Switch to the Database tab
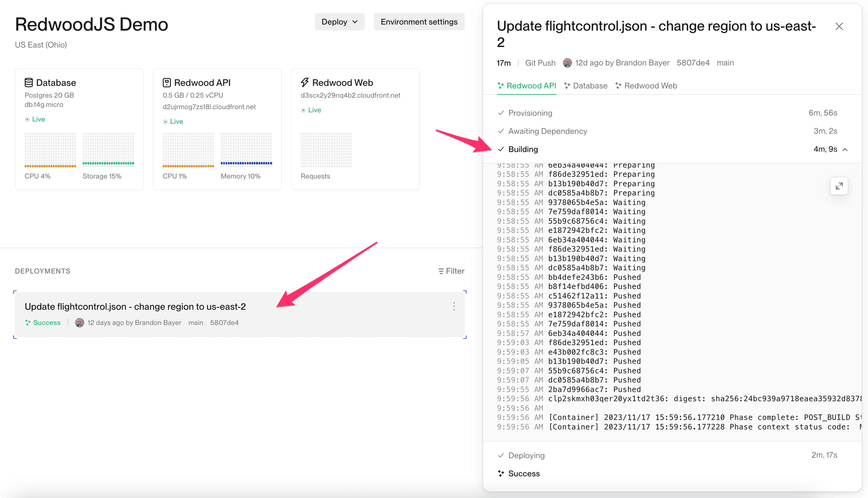The width and height of the screenshot is (868, 498). pos(585,86)
